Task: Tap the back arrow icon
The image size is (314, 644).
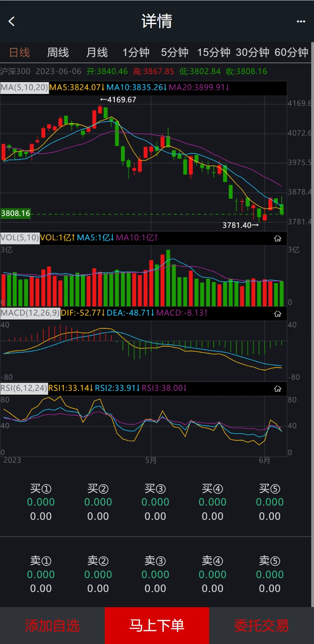Action: click(x=12, y=21)
